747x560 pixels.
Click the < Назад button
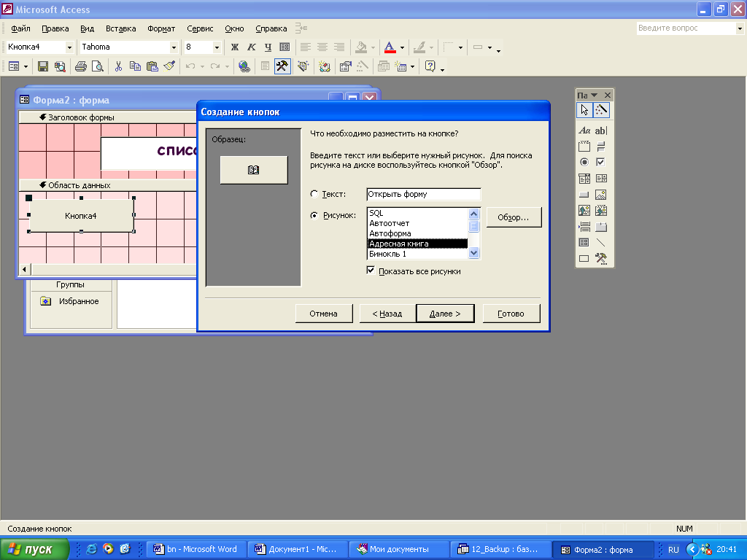tap(387, 314)
